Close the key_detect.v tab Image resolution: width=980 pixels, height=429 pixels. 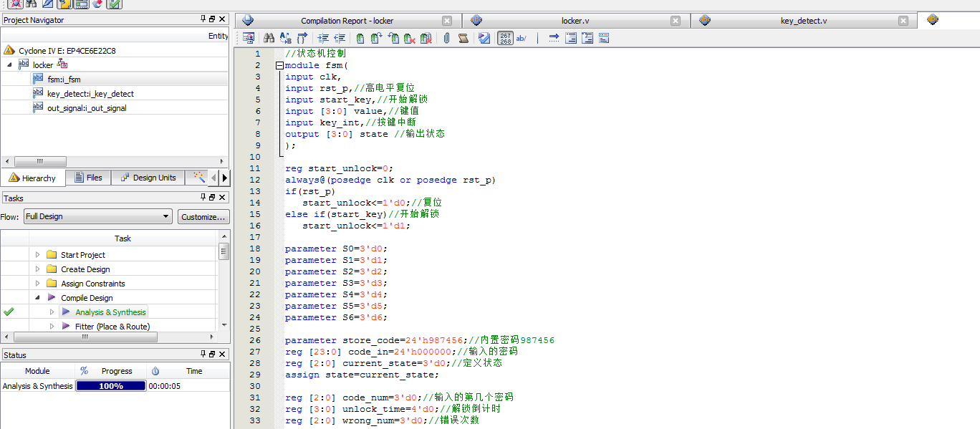click(x=903, y=21)
